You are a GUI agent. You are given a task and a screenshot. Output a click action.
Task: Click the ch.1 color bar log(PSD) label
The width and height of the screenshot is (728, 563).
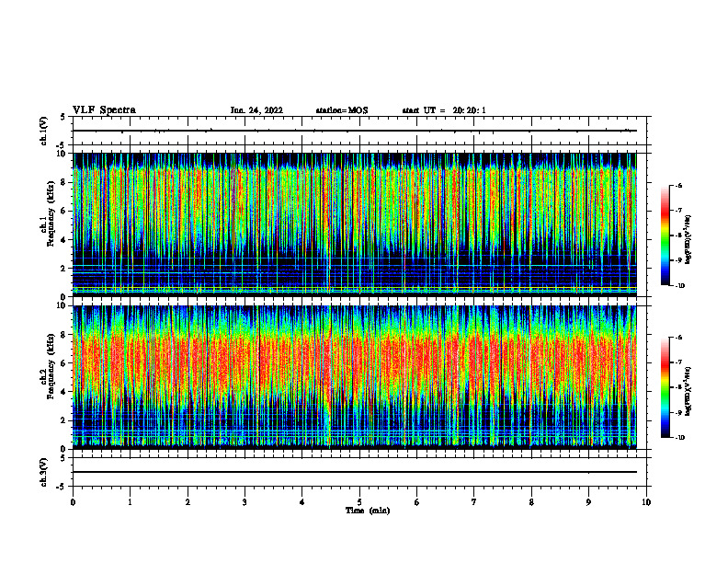tap(688, 239)
